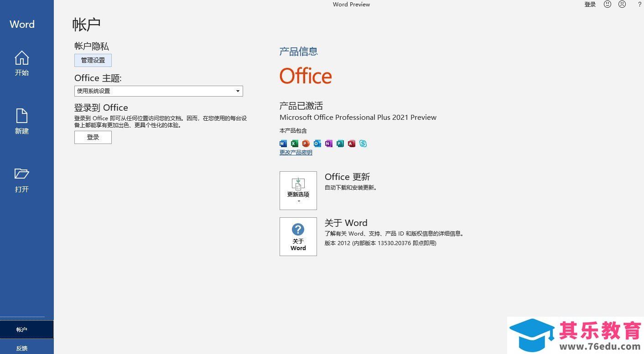The height and width of the screenshot is (354, 644).
Task: Click the Office logo text
Action: pos(306,76)
